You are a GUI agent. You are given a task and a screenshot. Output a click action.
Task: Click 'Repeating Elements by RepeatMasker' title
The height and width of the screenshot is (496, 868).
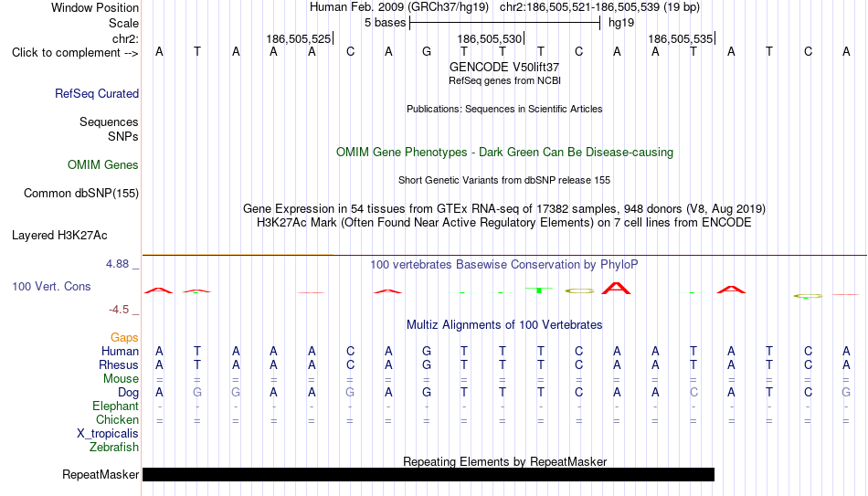coord(505,461)
